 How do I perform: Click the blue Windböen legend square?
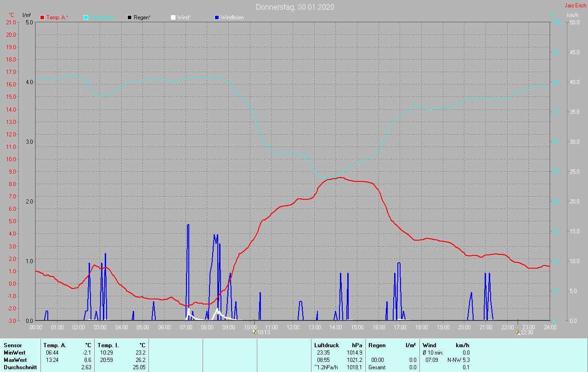point(217,17)
